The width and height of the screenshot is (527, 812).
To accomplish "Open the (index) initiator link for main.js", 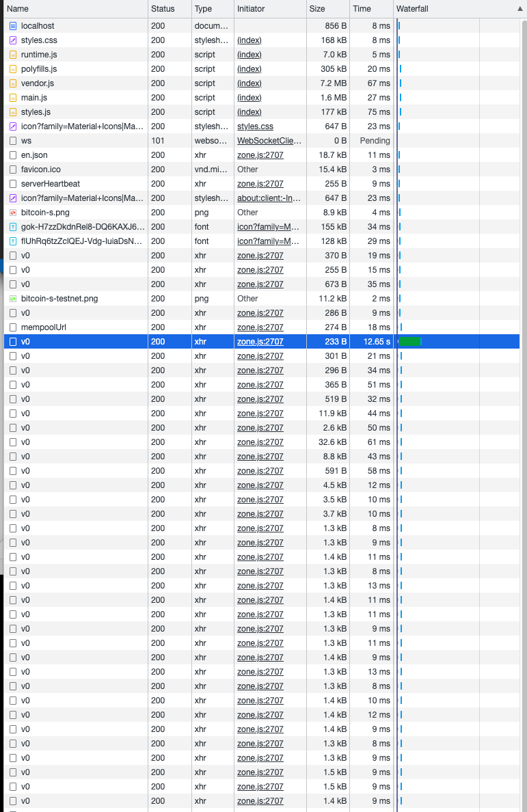I will pos(249,97).
